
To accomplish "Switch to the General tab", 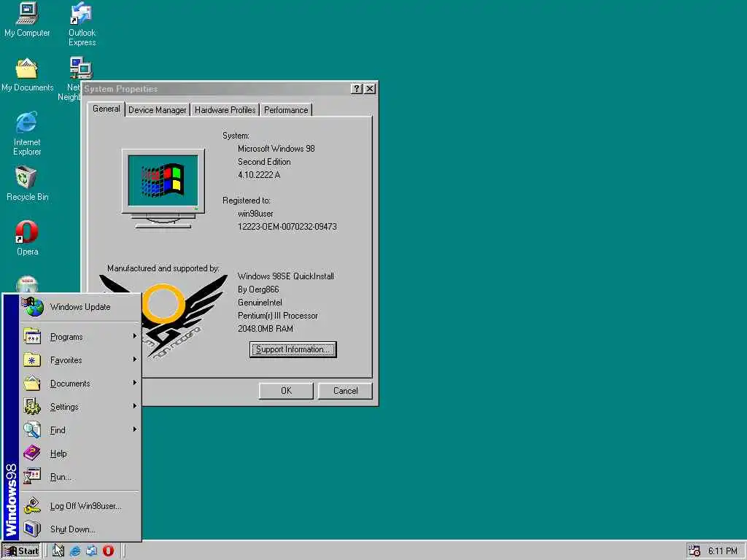I will pyautogui.click(x=107, y=109).
